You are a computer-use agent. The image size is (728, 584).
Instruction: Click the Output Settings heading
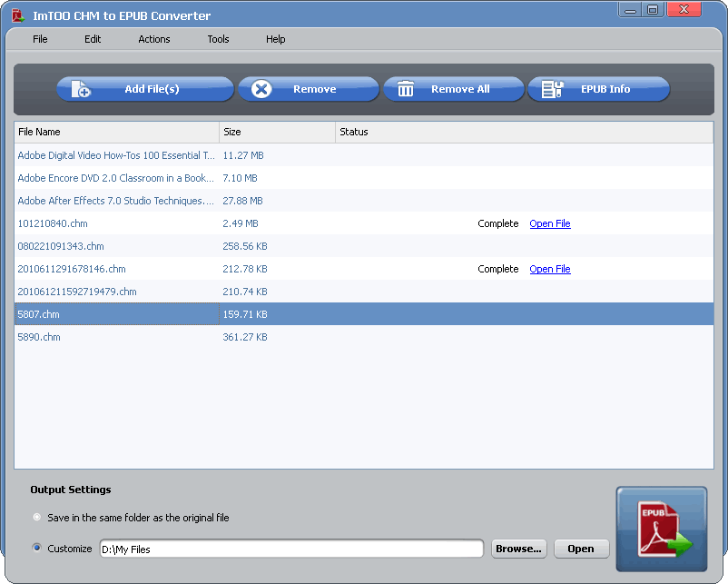coord(71,490)
